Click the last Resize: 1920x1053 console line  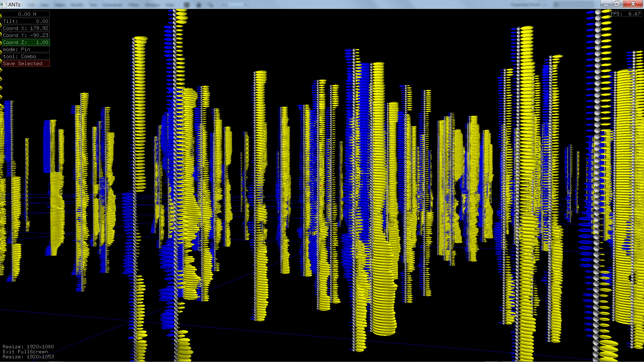(x=28, y=357)
